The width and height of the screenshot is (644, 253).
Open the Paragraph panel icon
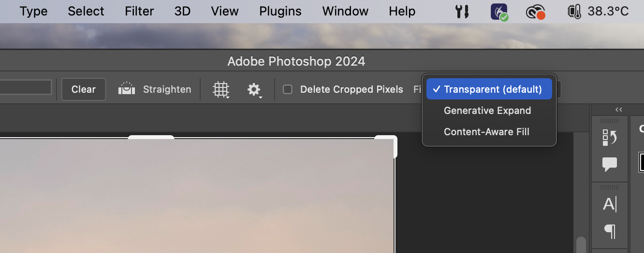coord(610,231)
